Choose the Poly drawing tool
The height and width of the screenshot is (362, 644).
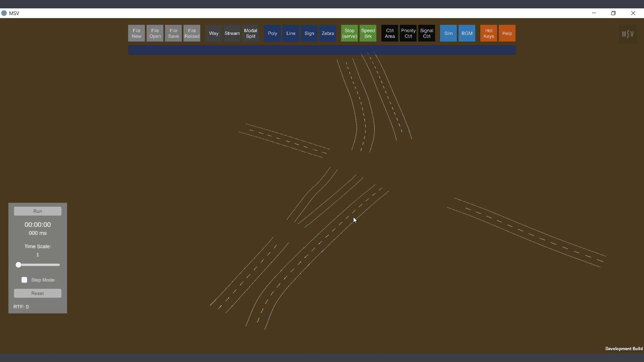tap(272, 33)
